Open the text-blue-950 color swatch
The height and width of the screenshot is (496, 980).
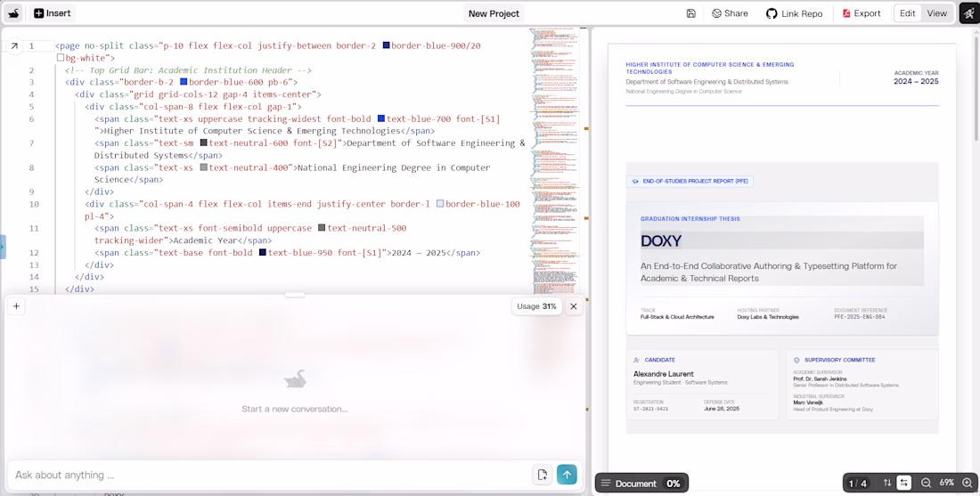tap(263, 252)
